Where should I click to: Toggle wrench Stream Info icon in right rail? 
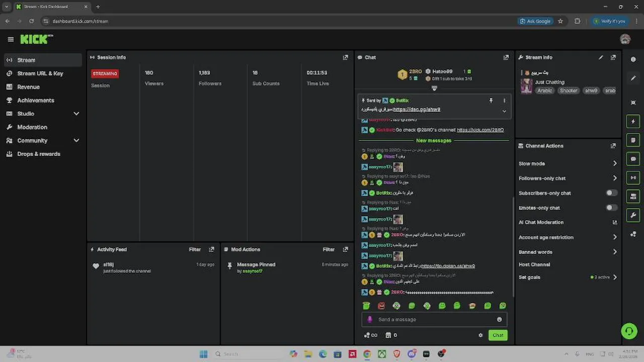(x=633, y=215)
